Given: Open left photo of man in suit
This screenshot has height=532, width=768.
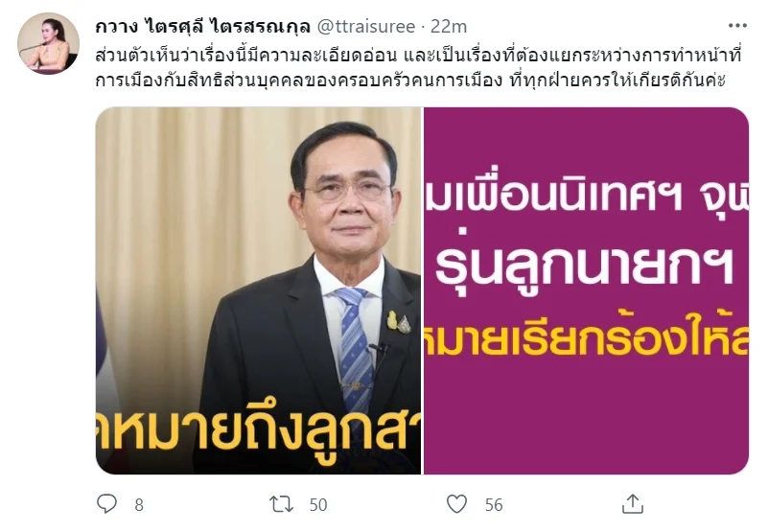Looking at the screenshot, I should pos(258,290).
